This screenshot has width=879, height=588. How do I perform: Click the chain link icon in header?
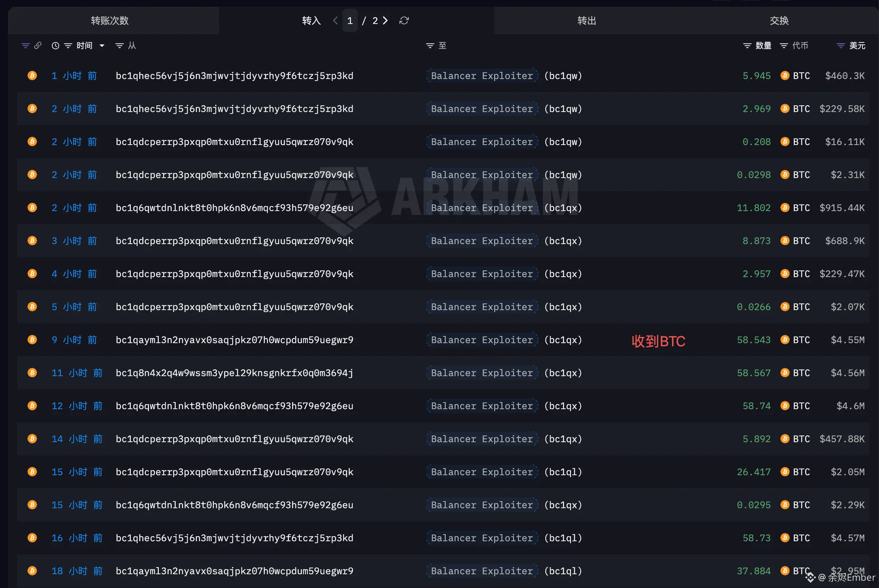38,46
